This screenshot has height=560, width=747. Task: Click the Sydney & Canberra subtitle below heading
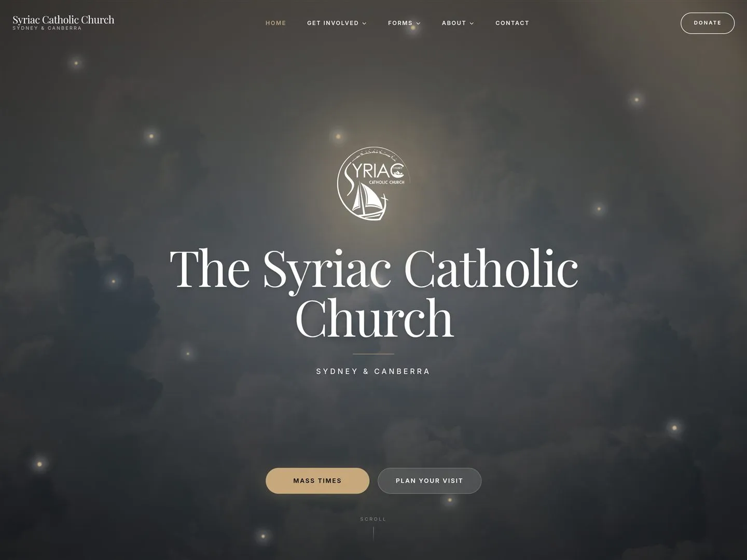tap(374, 371)
